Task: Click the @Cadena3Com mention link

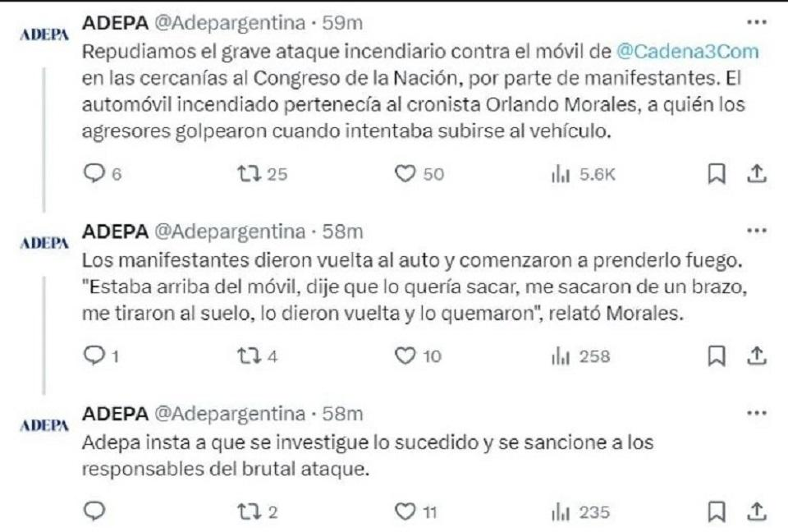Action: pyautogui.click(x=689, y=52)
